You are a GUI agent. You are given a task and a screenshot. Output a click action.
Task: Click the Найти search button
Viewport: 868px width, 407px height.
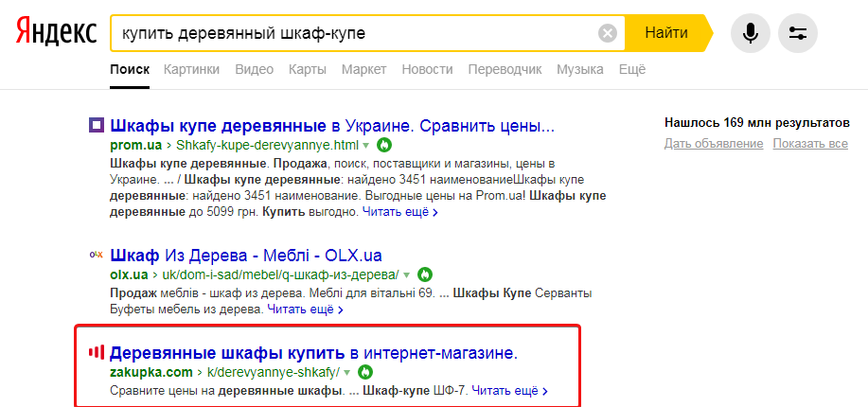point(666,33)
